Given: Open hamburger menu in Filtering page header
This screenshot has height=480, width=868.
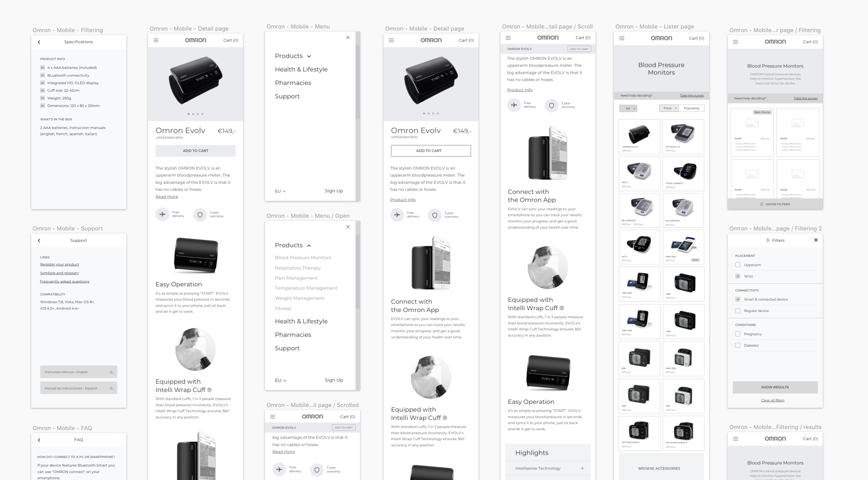Looking at the screenshot, I should click(x=735, y=42).
